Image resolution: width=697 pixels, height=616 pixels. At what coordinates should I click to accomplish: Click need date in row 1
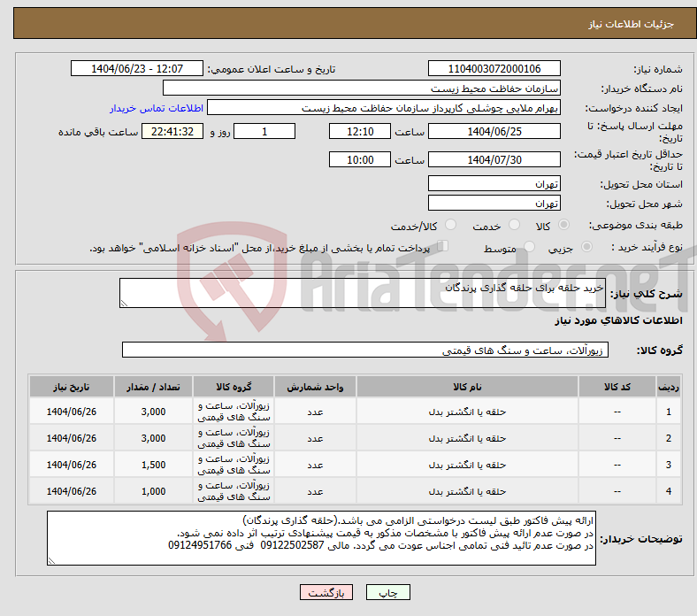click(x=72, y=412)
